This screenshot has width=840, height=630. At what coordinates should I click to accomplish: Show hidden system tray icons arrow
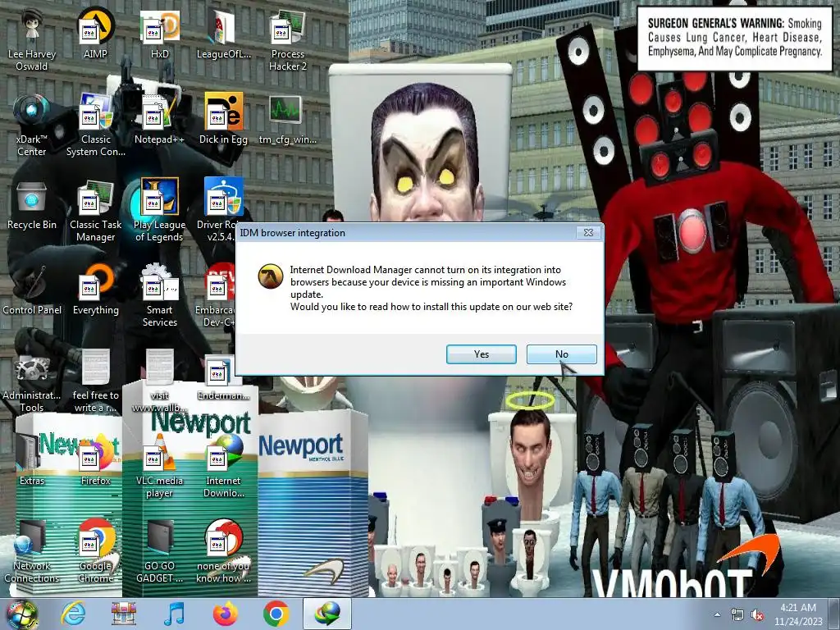717,614
